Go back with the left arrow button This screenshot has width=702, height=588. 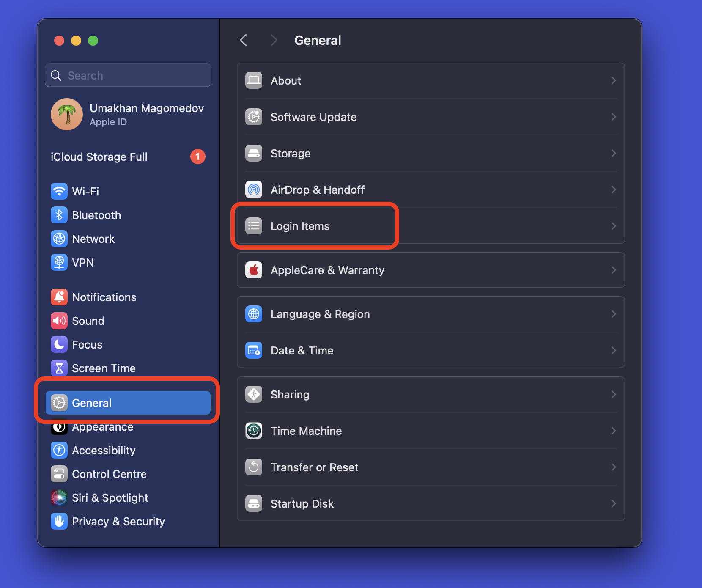pos(244,40)
